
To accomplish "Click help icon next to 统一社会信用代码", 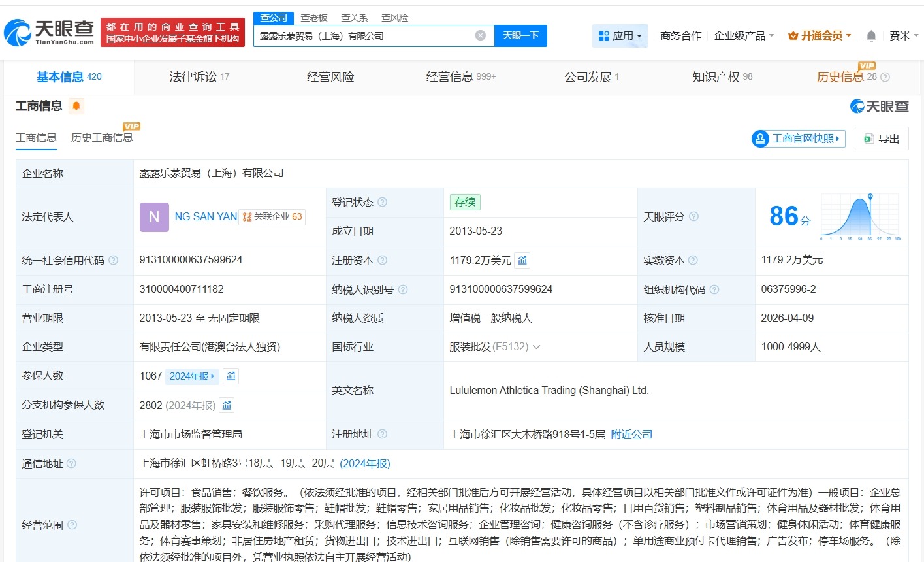I will point(113,260).
